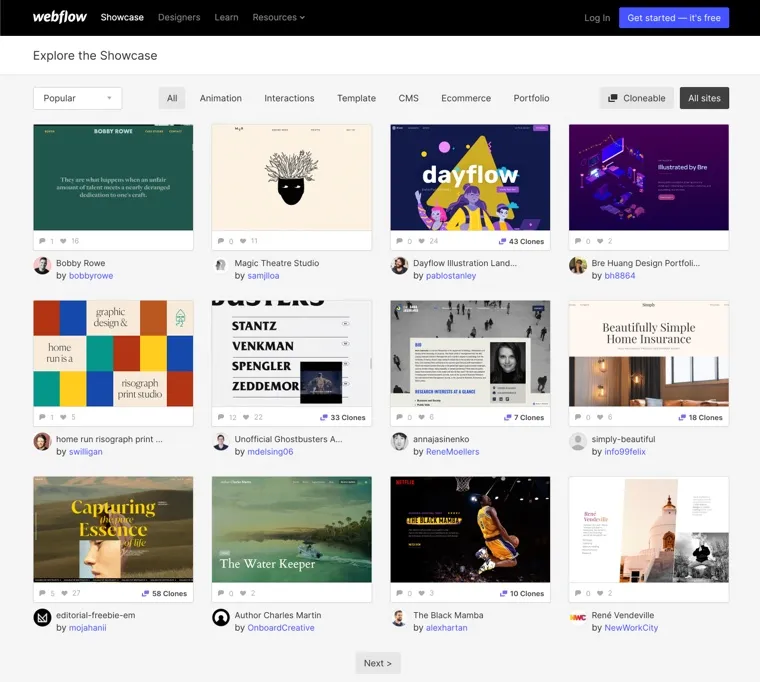The height and width of the screenshot is (682, 760).
Task: Click the pablostanley profile avatar
Action: tap(399, 266)
